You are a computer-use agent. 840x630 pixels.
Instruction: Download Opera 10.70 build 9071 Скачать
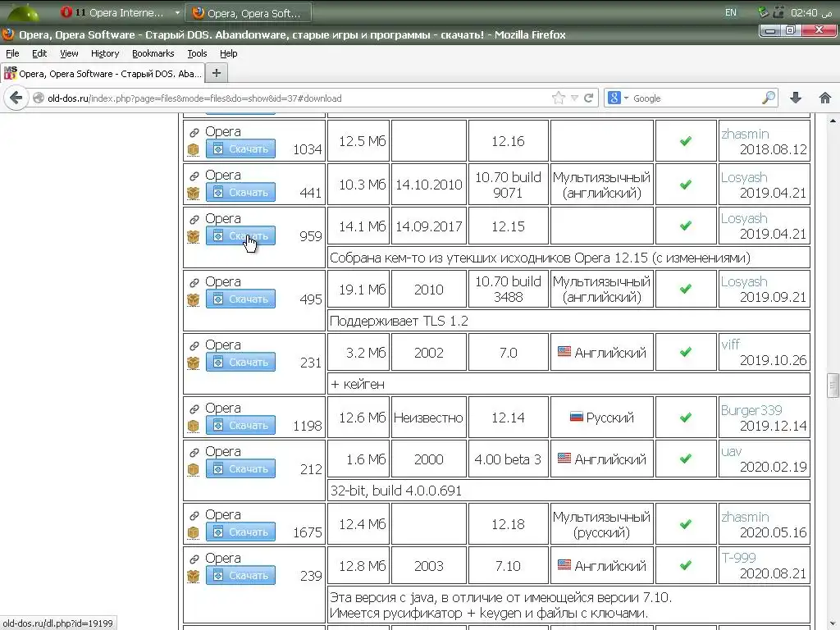pos(240,192)
